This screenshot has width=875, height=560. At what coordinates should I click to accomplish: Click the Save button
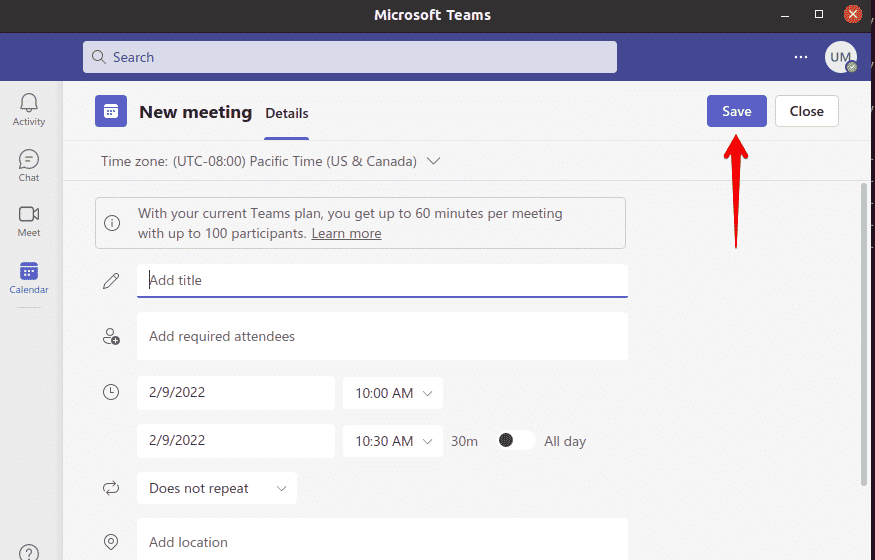pyautogui.click(x=737, y=111)
